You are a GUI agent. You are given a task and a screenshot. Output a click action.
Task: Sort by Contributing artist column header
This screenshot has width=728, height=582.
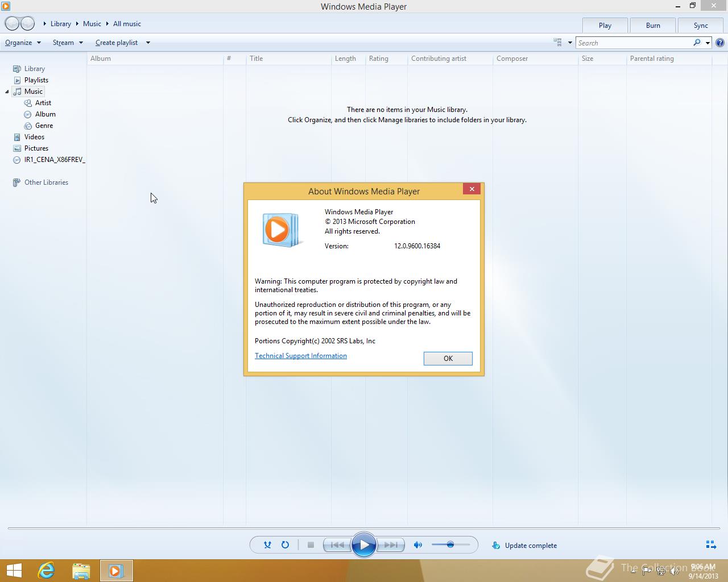click(450, 59)
